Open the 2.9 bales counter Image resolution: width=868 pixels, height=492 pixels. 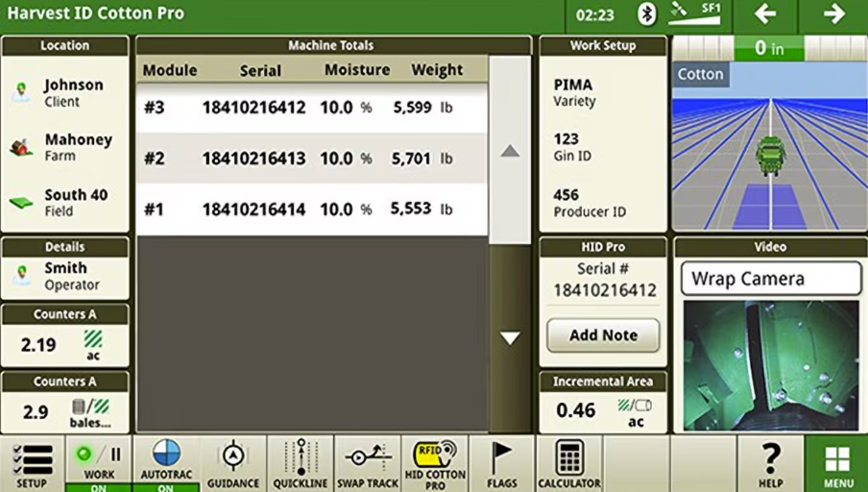[x=64, y=412]
